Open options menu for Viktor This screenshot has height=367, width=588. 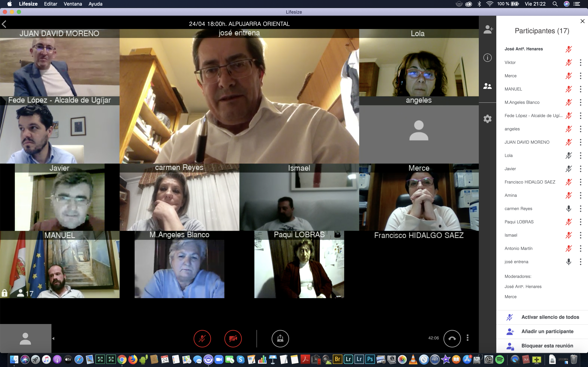tap(580, 63)
